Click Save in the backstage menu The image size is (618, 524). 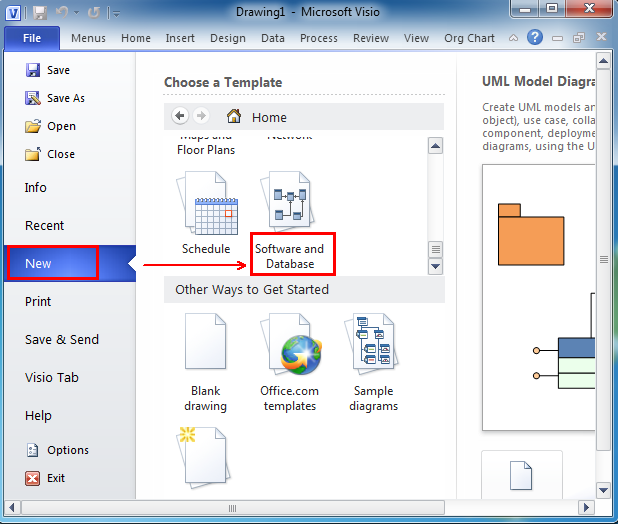48,70
